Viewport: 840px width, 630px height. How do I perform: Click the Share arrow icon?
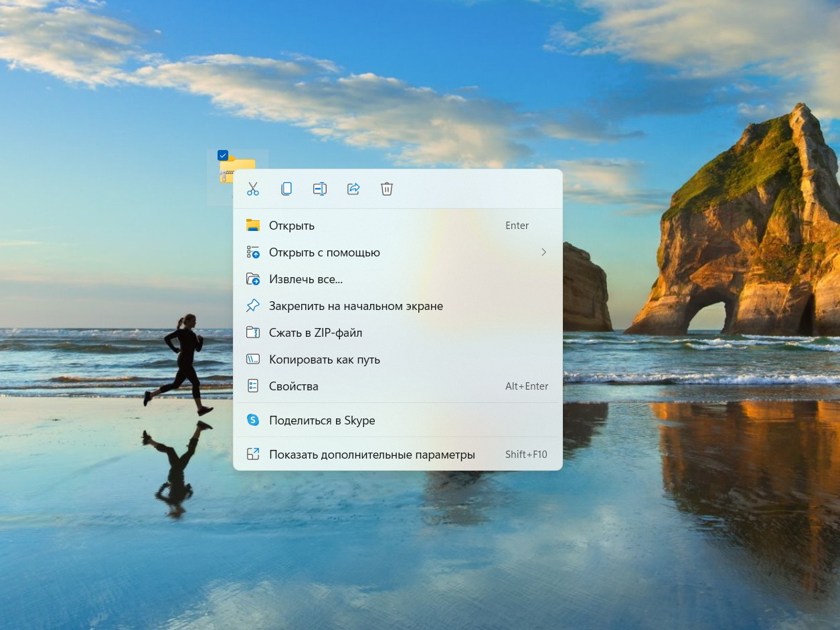pyautogui.click(x=353, y=189)
